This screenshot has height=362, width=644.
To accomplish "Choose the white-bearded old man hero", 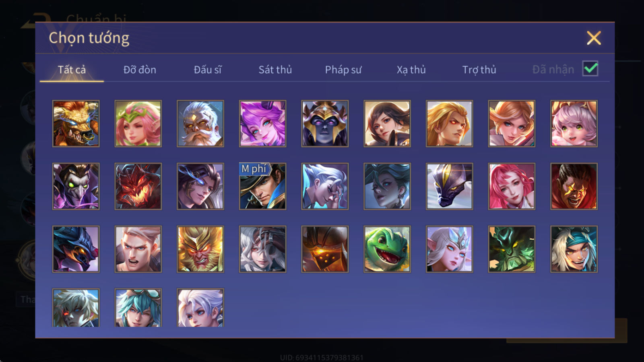I will 200,123.
